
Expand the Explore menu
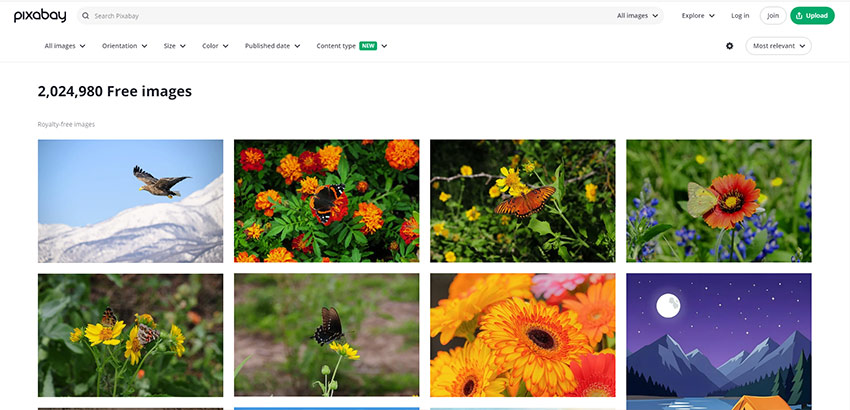tap(698, 16)
